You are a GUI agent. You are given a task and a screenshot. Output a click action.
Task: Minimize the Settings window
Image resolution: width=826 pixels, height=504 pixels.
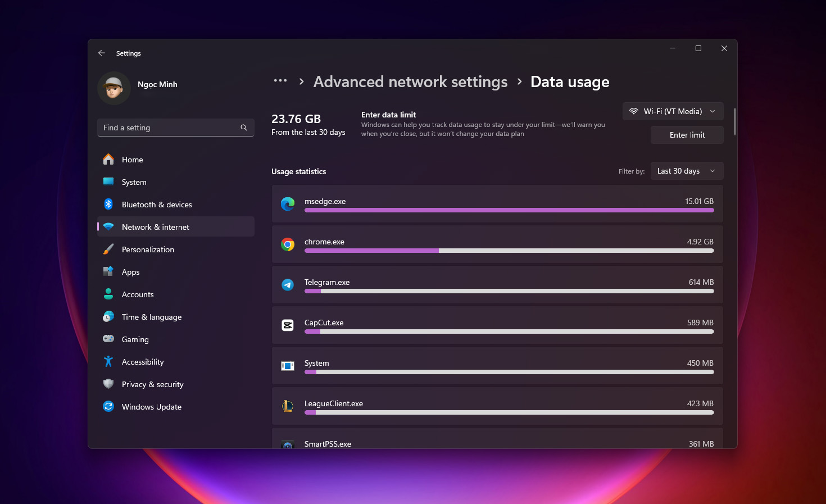pyautogui.click(x=673, y=48)
